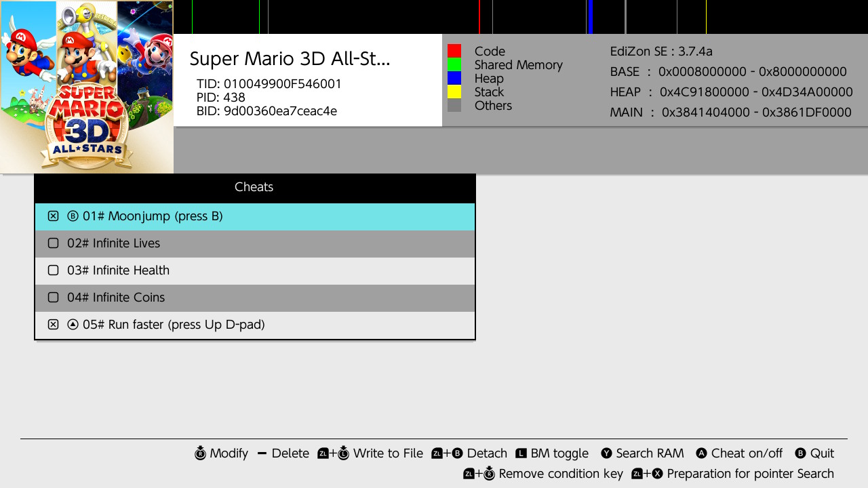Click the L button icon for BM toggle
The height and width of the screenshot is (488, 868).
click(521, 453)
